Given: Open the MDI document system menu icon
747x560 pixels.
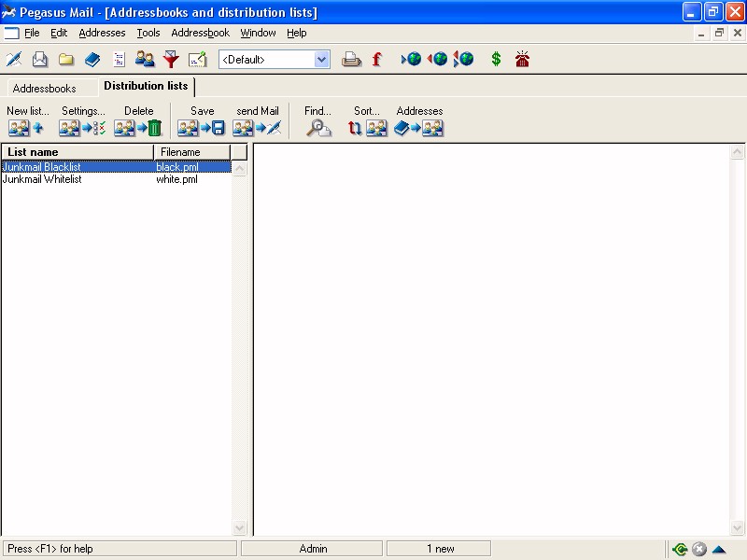Looking at the screenshot, I should coord(11,33).
